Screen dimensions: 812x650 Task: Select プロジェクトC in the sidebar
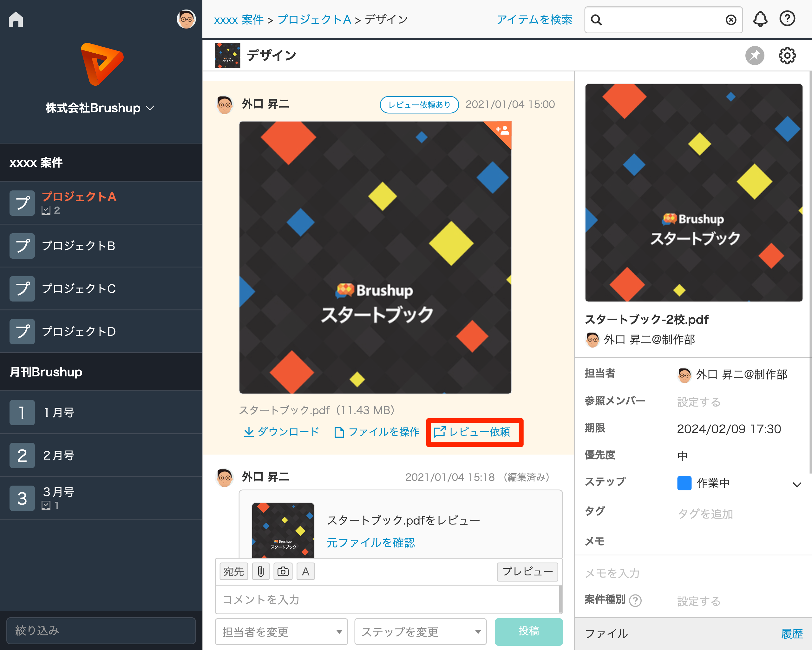[79, 289]
